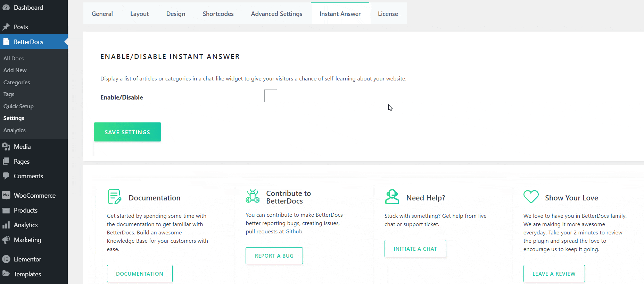Open the Github link
644x284 pixels.
click(294, 231)
